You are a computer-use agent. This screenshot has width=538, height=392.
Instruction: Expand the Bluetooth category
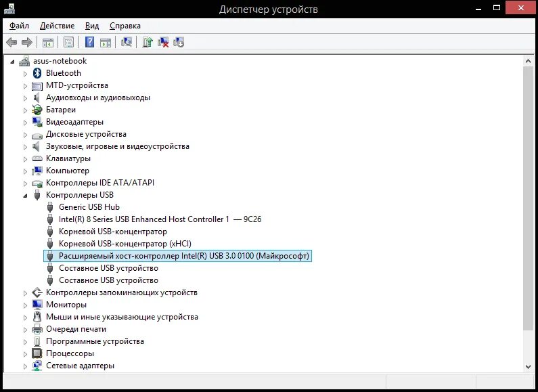tap(25, 74)
